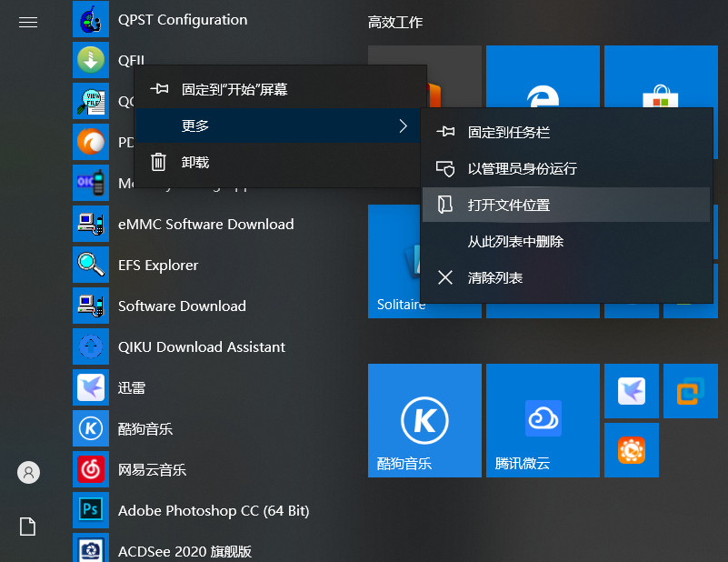This screenshot has height=562, width=728.
Task: Click the 迅雷 small tile
Action: point(632,391)
